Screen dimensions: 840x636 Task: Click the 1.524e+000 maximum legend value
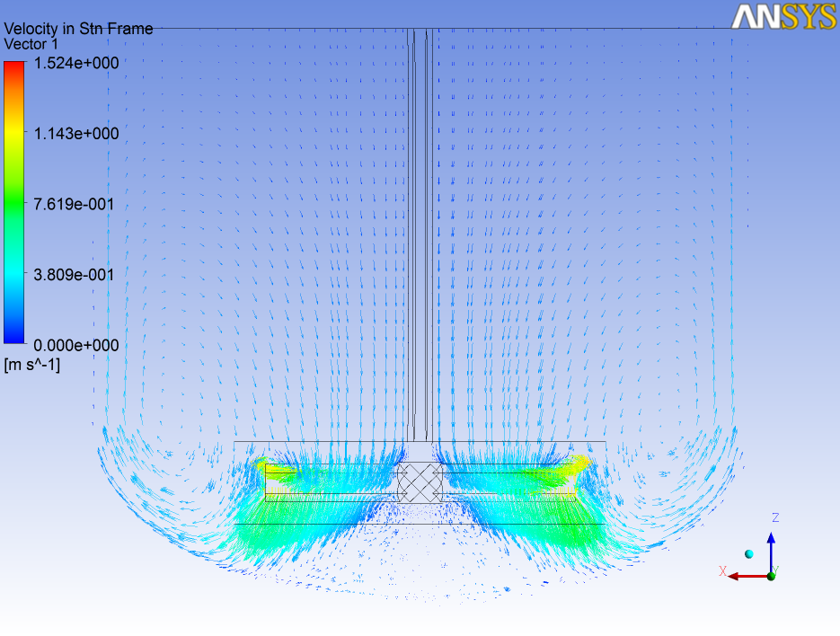76,63
